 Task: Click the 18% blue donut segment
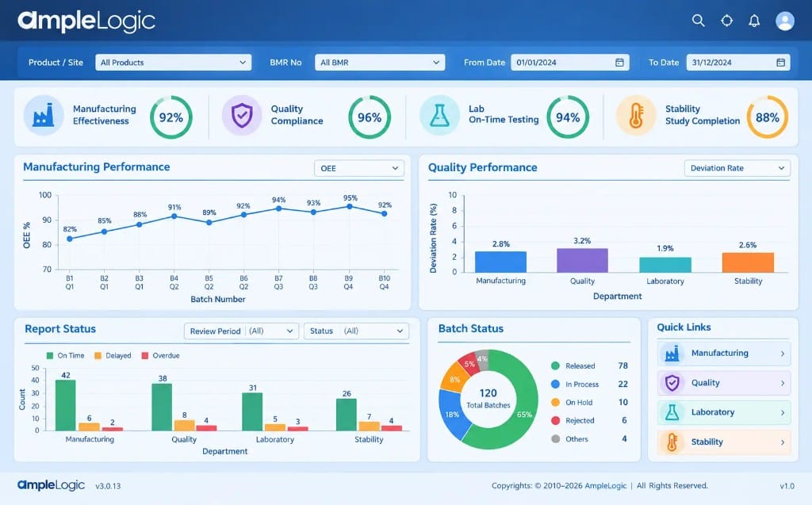coord(451,415)
